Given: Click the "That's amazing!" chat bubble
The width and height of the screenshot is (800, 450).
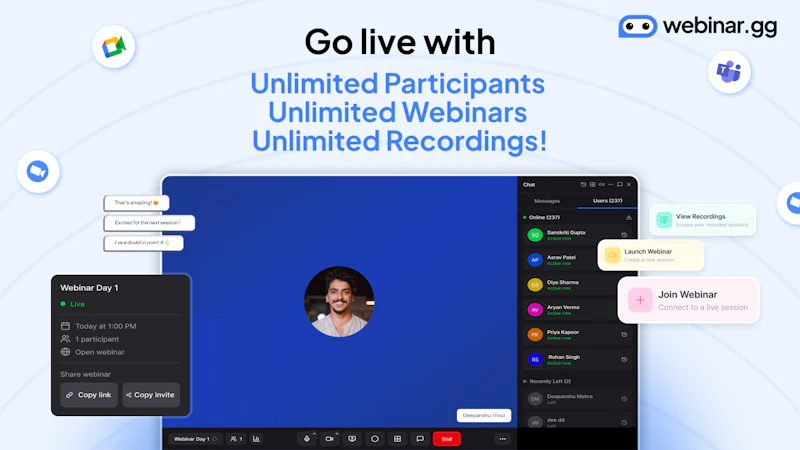Looking at the screenshot, I should pyautogui.click(x=136, y=203).
